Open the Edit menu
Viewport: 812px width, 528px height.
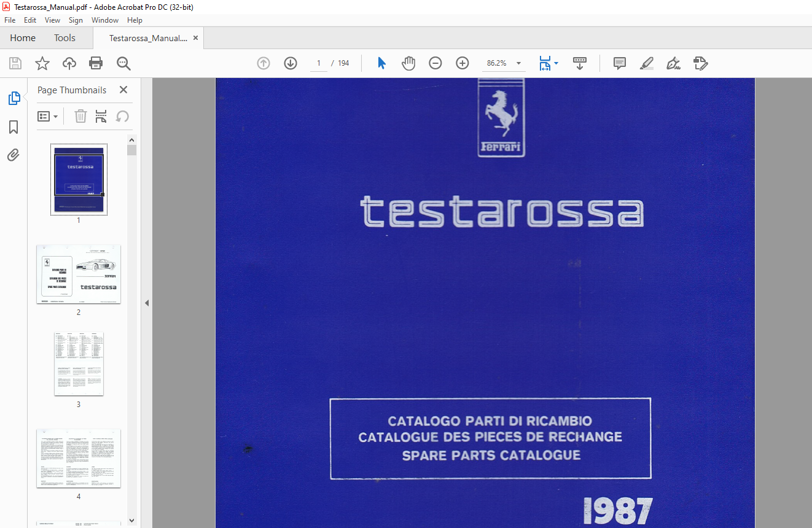click(x=30, y=20)
